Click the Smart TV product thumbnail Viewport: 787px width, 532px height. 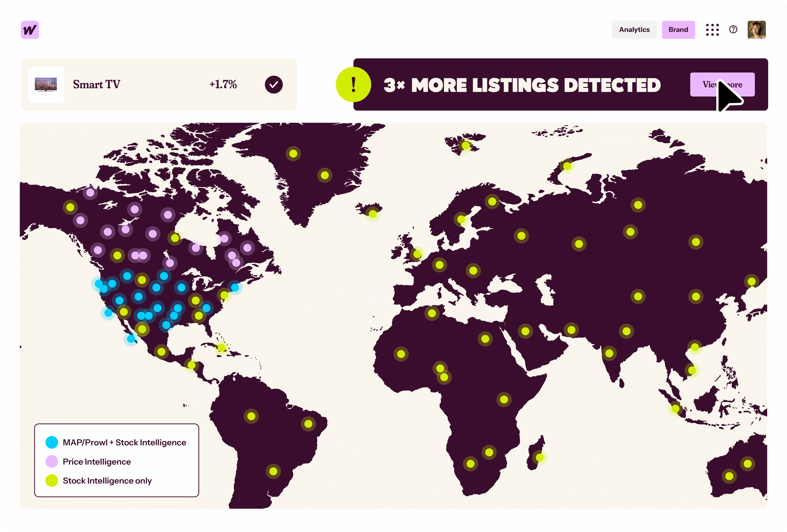pos(46,85)
